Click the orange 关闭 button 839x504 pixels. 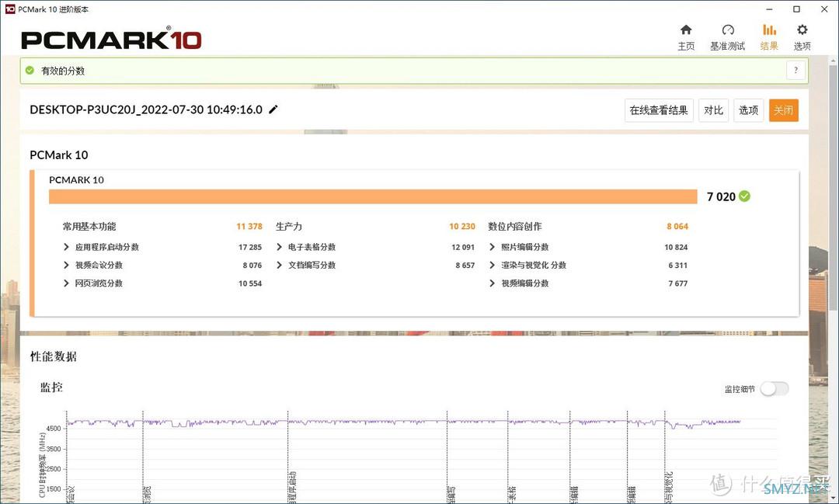pos(783,110)
